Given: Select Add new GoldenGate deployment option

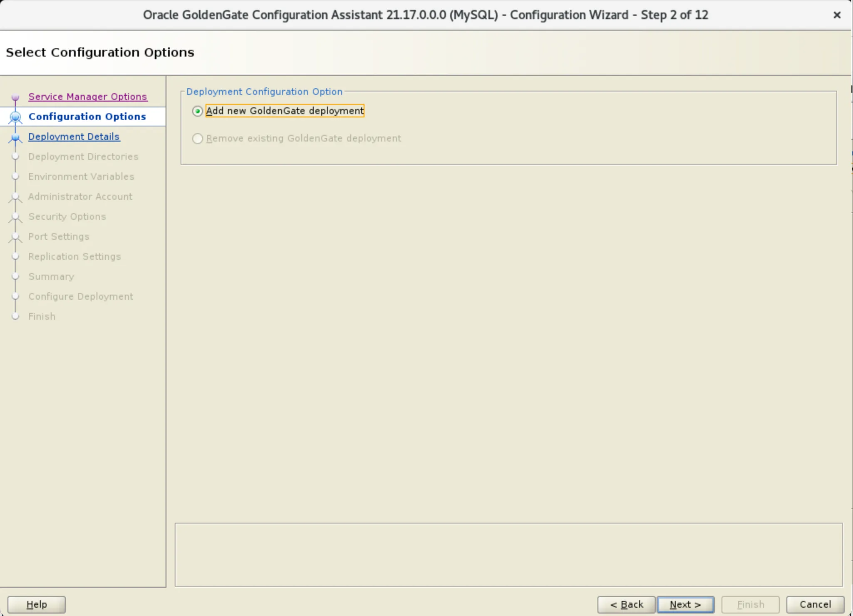Looking at the screenshot, I should coord(197,111).
